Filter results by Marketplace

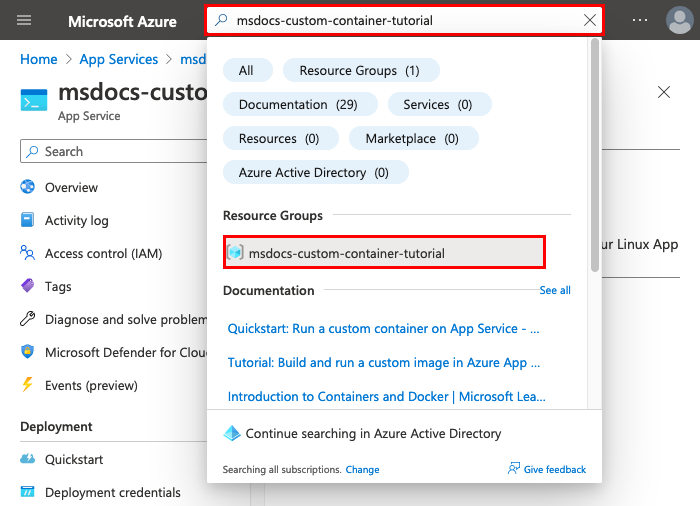(x=412, y=138)
